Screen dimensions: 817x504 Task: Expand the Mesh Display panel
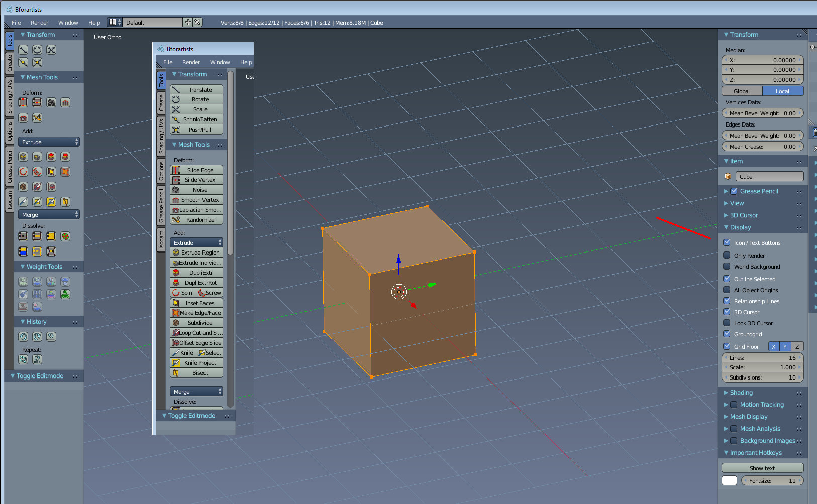tap(748, 417)
